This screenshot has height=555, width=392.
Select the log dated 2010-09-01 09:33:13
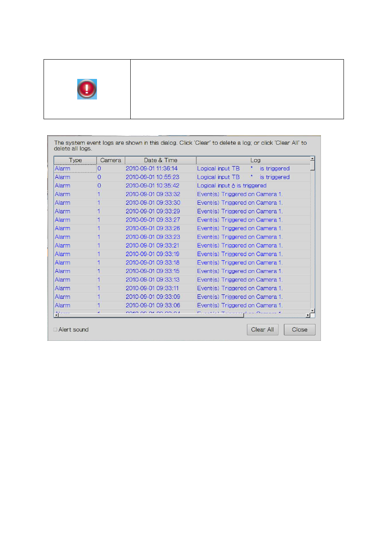tap(182, 280)
